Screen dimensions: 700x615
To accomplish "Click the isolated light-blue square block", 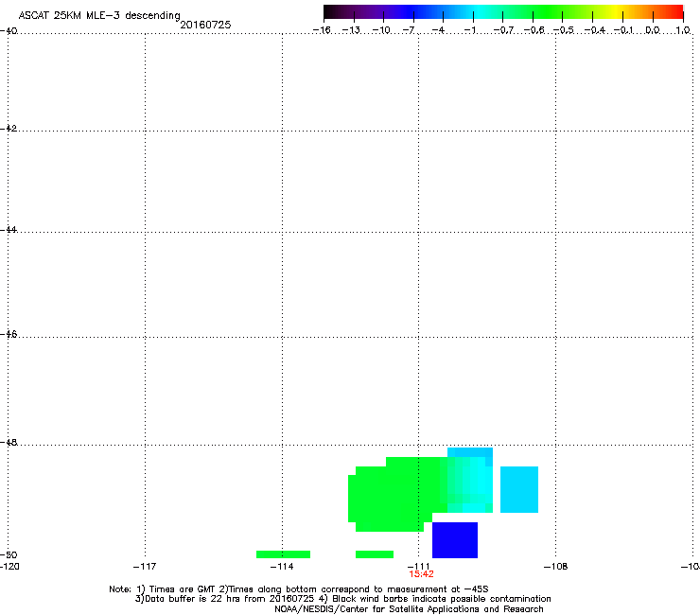I will coord(519,489).
